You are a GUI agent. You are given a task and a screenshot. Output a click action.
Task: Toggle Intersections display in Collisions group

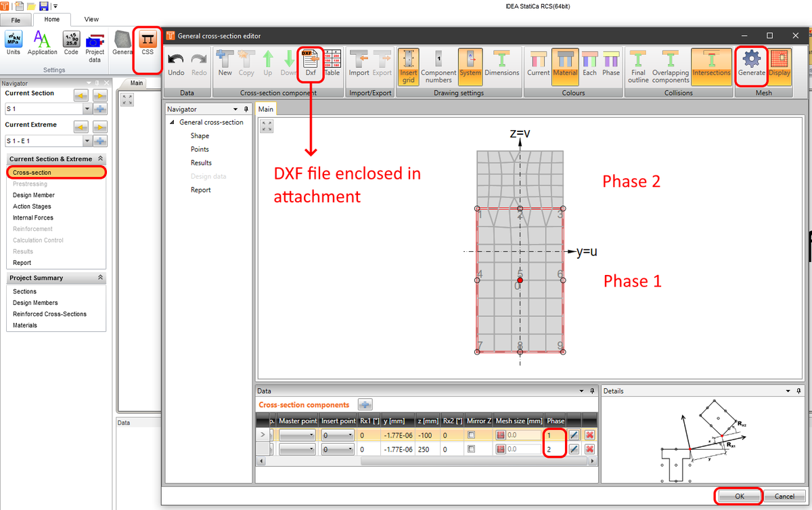(711, 64)
